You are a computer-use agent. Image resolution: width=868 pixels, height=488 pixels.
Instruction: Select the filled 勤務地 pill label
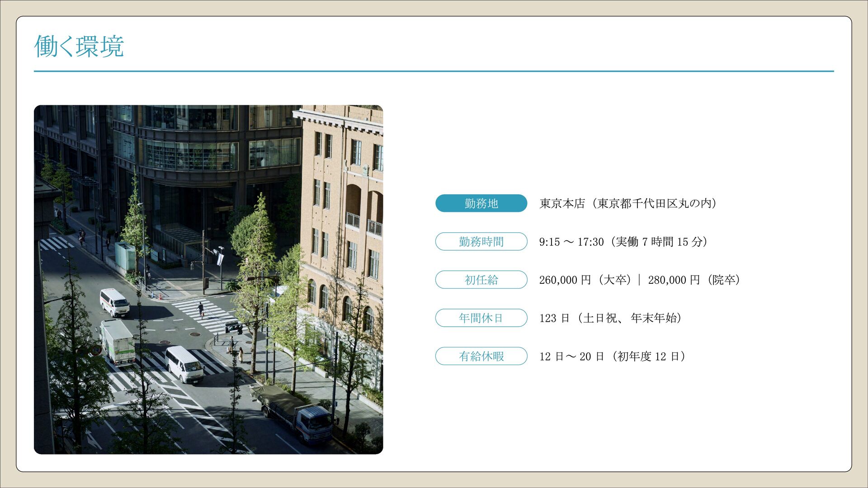pyautogui.click(x=481, y=203)
